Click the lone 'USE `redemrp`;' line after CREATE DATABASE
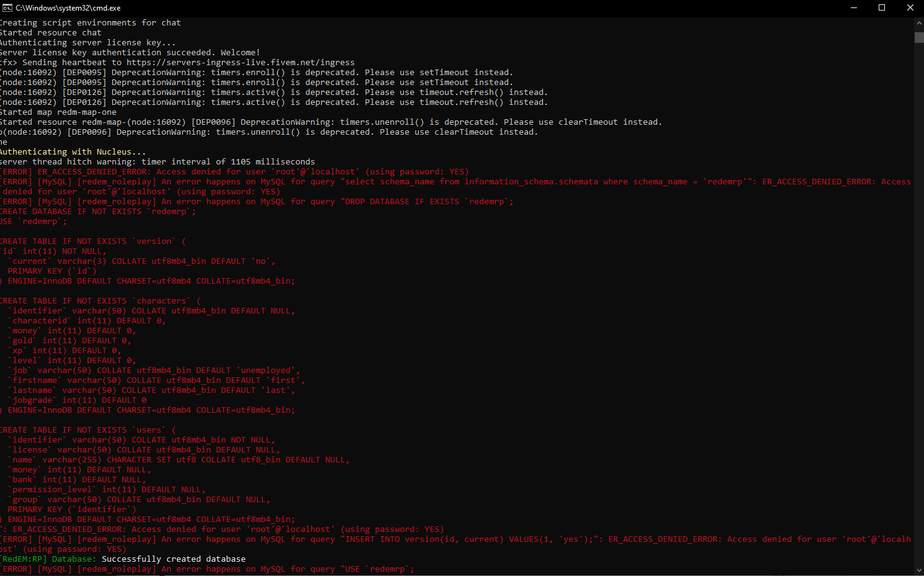The width and height of the screenshot is (924, 576). 34,222
